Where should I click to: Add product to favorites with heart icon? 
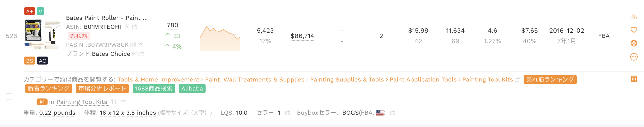[x=634, y=30]
